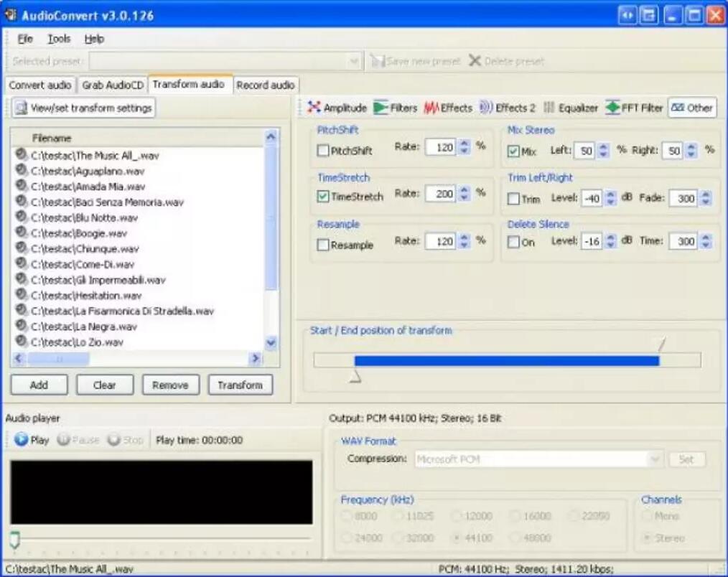Select the Stereo channel radio button

coord(646,538)
